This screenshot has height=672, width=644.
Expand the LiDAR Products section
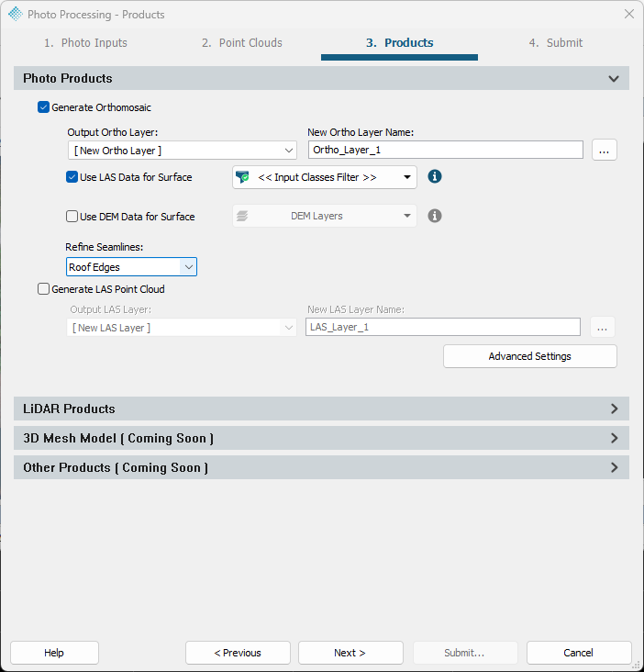pyautogui.click(x=321, y=409)
